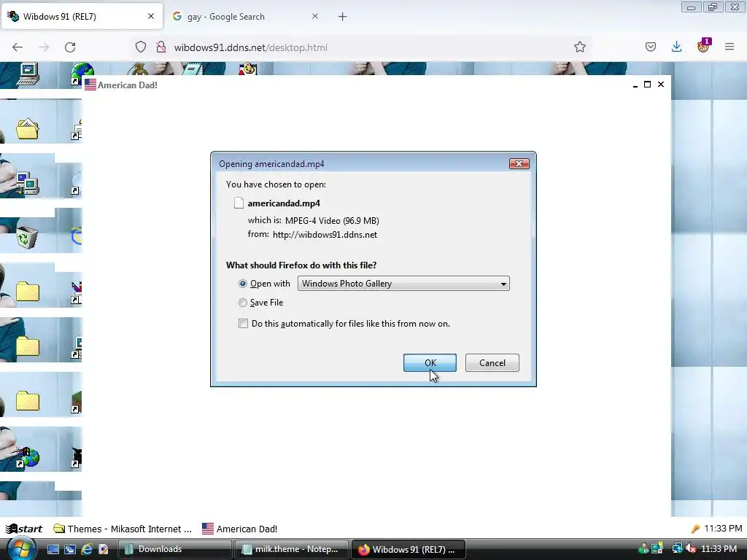The height and width of the screenshot is (560, 747).
Task: Maximize the American Dad! window
Action: coord(648,85)
